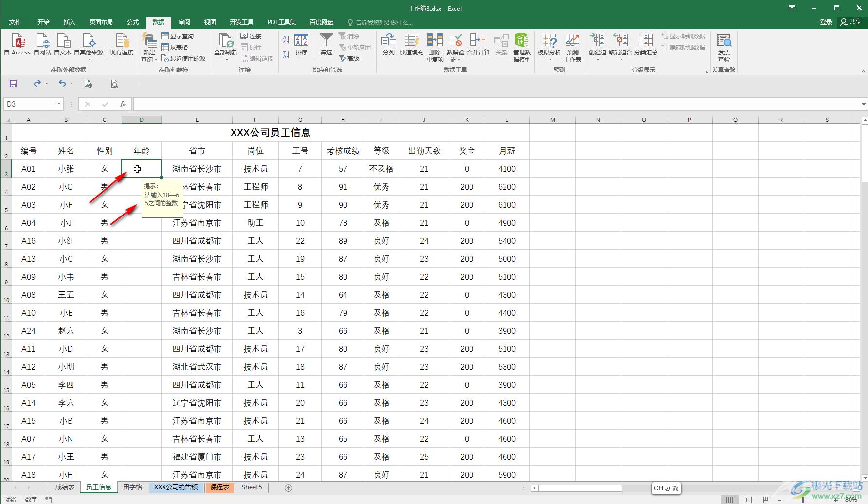Click zoom in plus button
This screenshot has width=868, height=504.
[x=835, y=500]
